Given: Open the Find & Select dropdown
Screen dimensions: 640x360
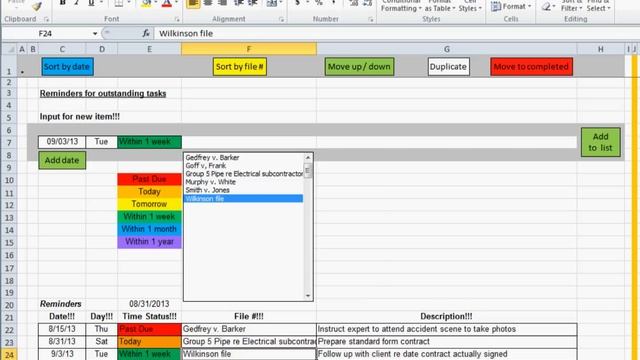Looking at the screenshot, I should pos(599,6).
